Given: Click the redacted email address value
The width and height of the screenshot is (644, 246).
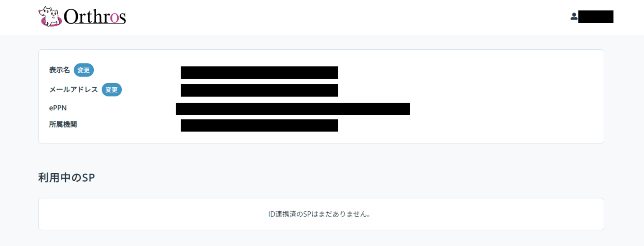Looking at the screenshot, I should tap(259, 90).
